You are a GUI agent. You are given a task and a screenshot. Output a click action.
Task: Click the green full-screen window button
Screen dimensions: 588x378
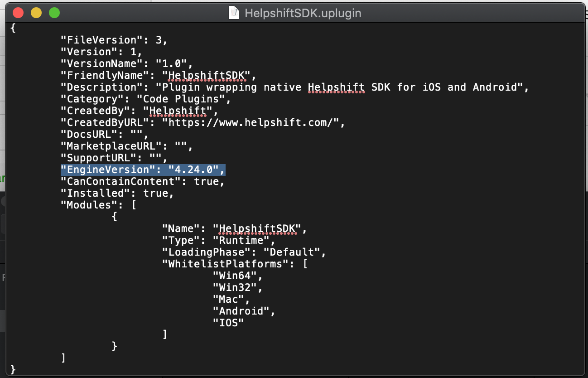54,13
